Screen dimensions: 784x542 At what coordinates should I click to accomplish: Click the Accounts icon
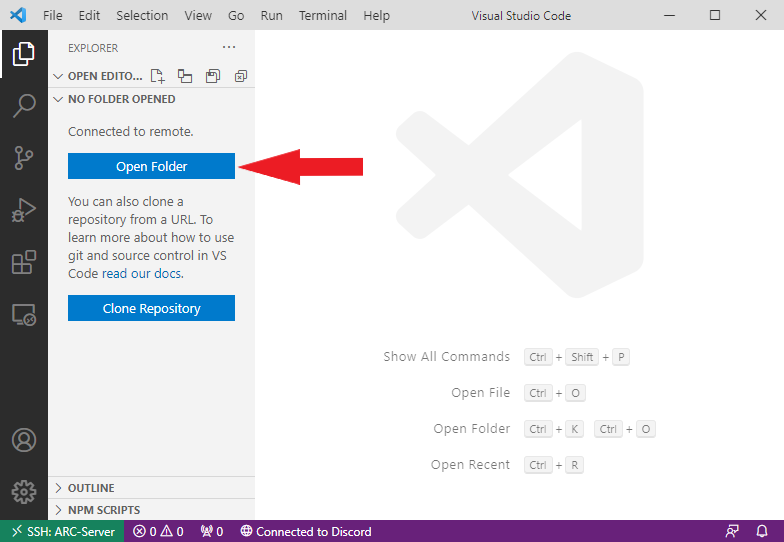[x=23, y=440]
